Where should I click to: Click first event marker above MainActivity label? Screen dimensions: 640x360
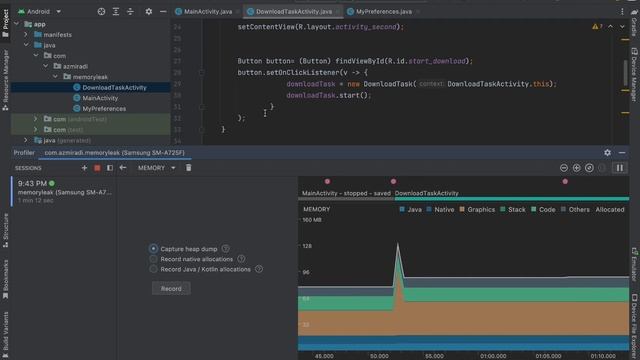point(327,181)
